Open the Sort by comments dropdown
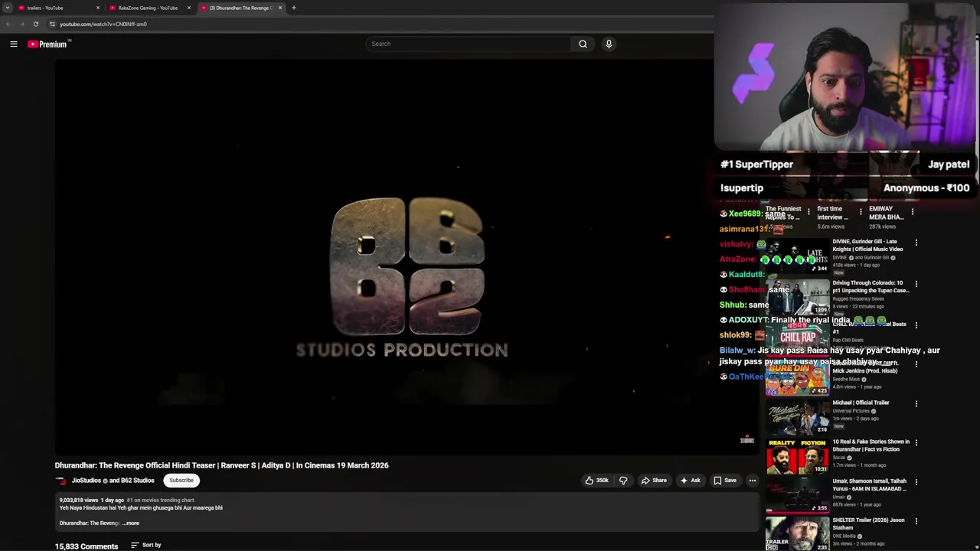Viewport: 980px width, 551px height. click(145, 545)
